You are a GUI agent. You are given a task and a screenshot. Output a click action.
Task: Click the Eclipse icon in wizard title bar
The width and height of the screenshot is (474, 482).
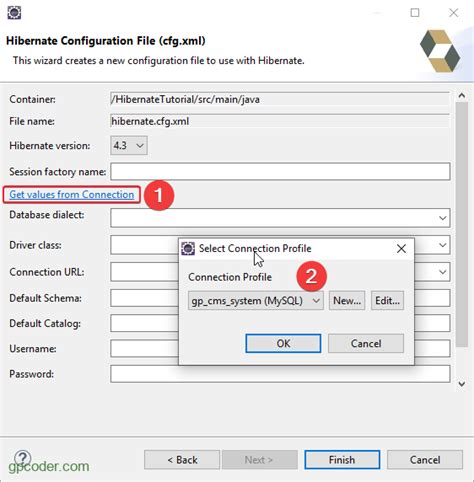pos(14,13)
